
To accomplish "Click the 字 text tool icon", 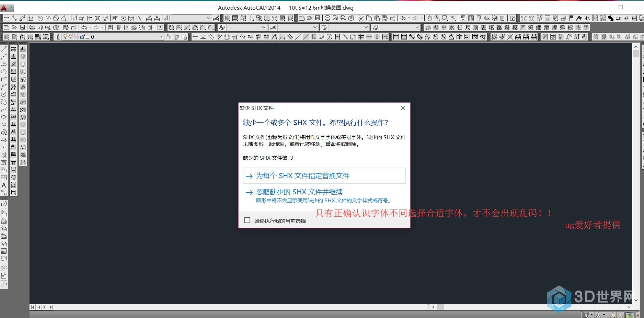I will pyautogui.click(x=586, y=27).
